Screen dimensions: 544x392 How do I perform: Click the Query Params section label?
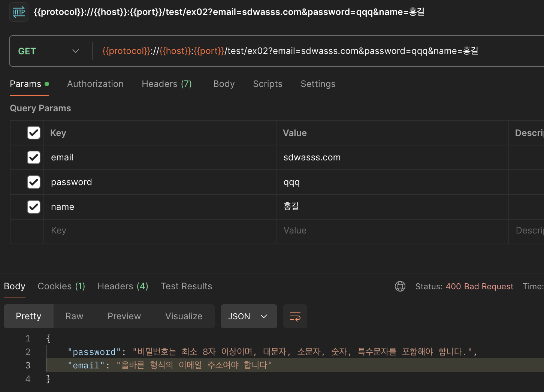[x=40, y=108]
